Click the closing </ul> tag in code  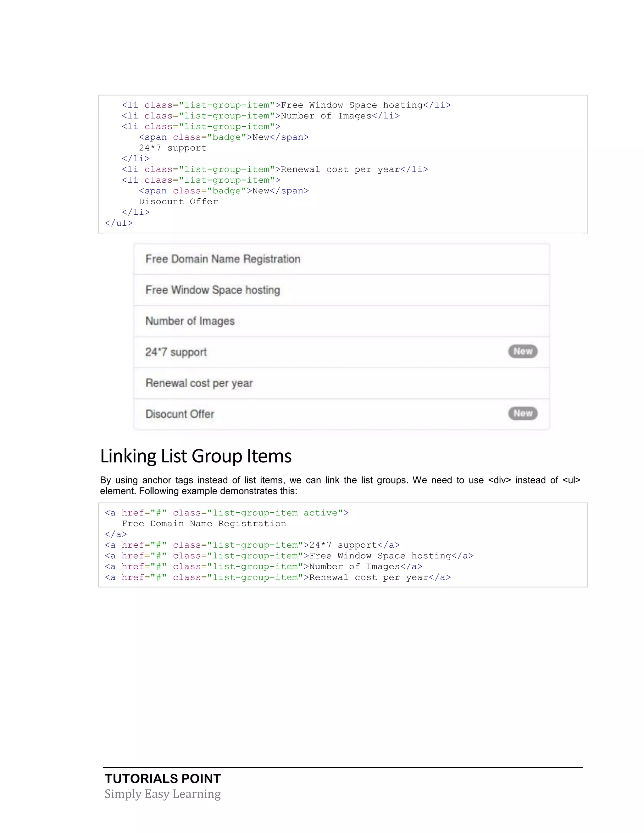[x=119, y=223]
